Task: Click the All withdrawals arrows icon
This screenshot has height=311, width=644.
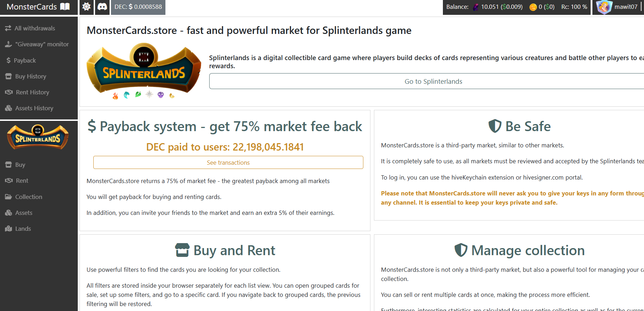Action: click(8, 28)
